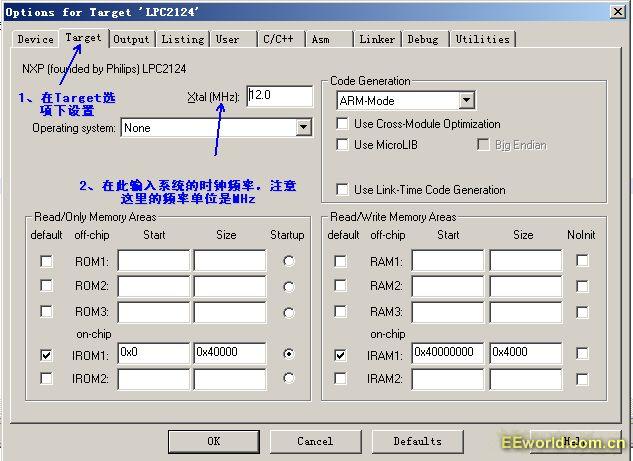Check the ROM2 default checkbox
The image size is (633, 461).
(46, 286)
